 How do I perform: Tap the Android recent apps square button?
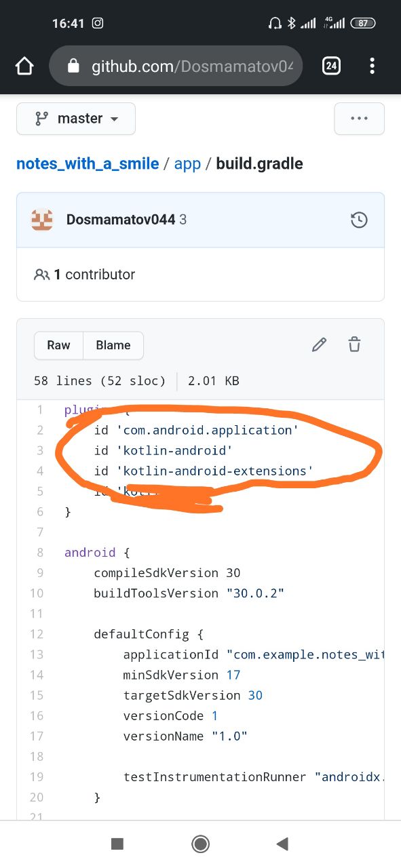[117, 844]
